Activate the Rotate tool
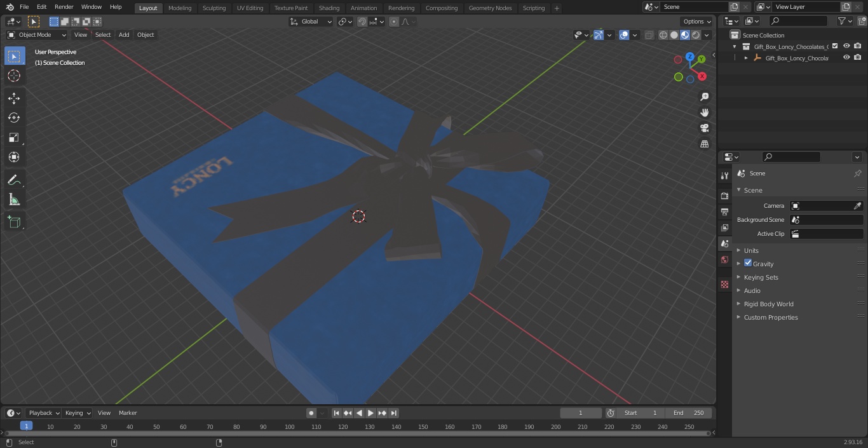868x448 pixels. point(14,118)
